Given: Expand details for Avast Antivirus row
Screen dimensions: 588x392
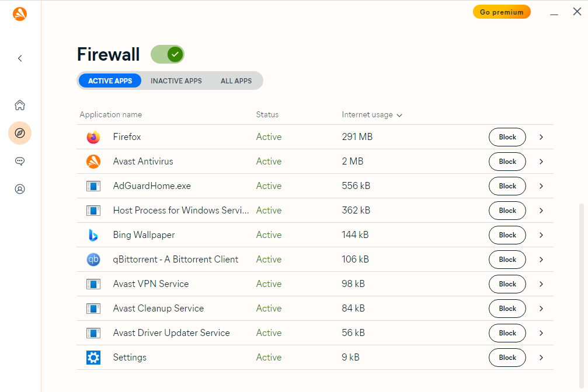Looking at the screenshot, I should (x=541, y=162).
